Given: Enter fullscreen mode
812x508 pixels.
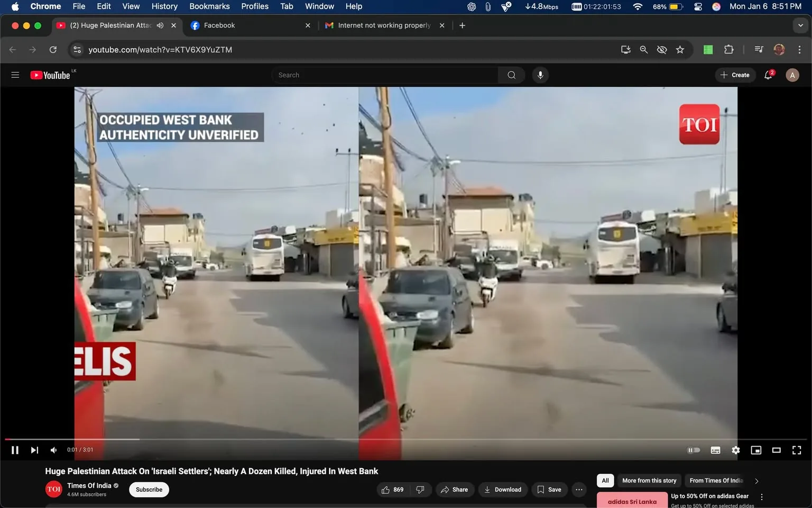Looking at the screenshot, I should click(x=796, y=450).
